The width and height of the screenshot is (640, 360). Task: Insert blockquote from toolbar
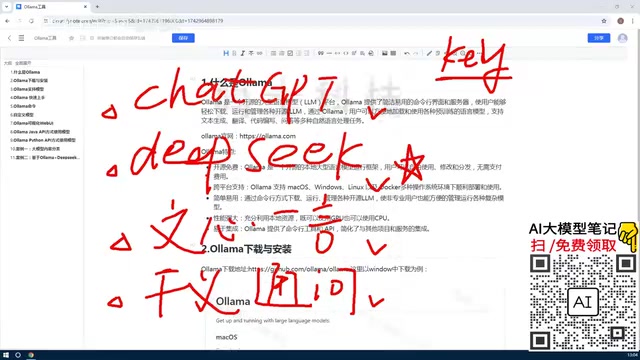pyautogui.click(x=321, y=53)
